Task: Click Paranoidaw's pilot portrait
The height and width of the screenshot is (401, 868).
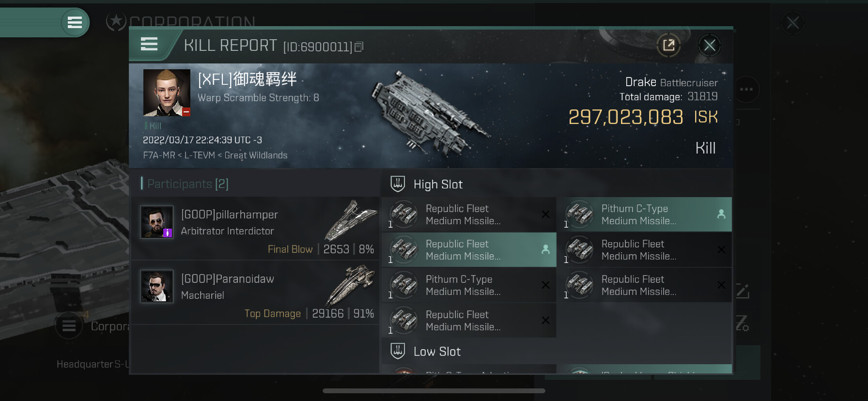Action: coord(156,286)
